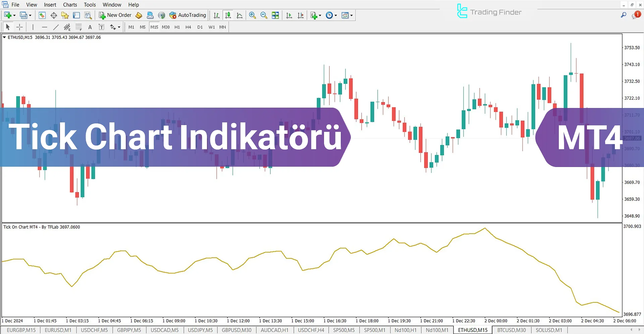Viewport: 644px width, 334px height.
Task: Click the New Order button
Action: [x=115, y=15]
